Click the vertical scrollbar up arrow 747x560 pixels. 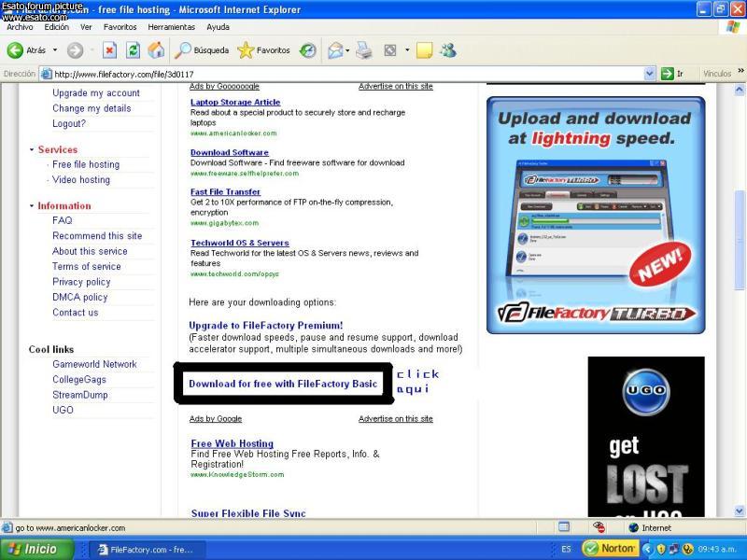pyautogui.click(x=739, y=89)
